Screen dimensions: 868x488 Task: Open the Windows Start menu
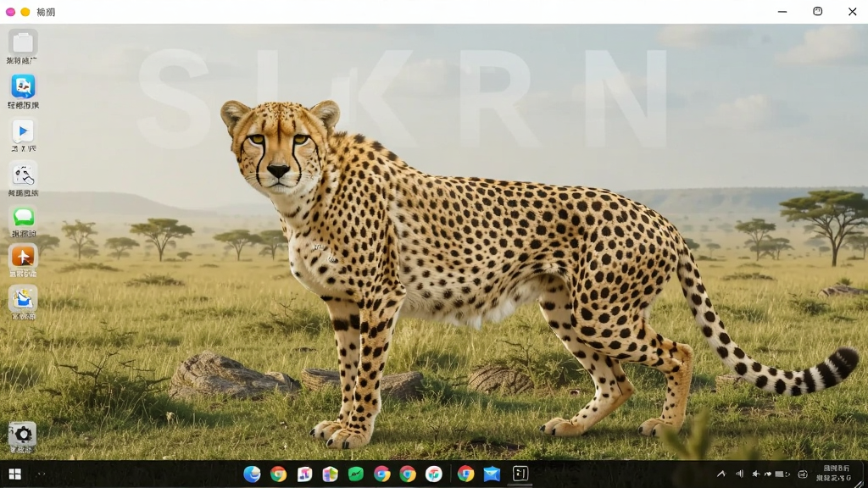(15, 474)
